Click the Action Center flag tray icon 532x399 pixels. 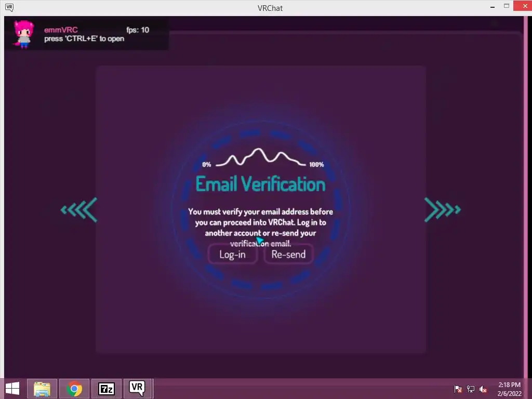(x=458, y=389)
